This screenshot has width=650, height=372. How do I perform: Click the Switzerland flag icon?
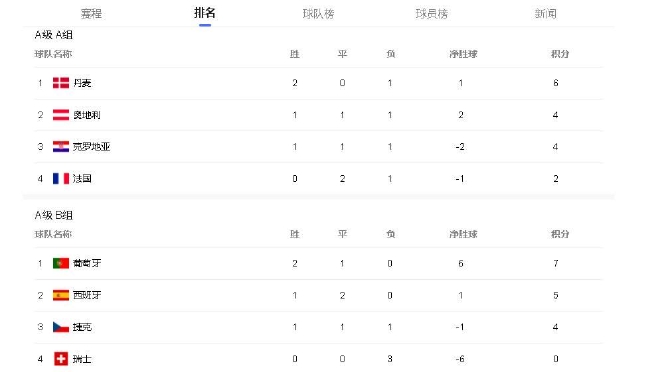(61, 359)
